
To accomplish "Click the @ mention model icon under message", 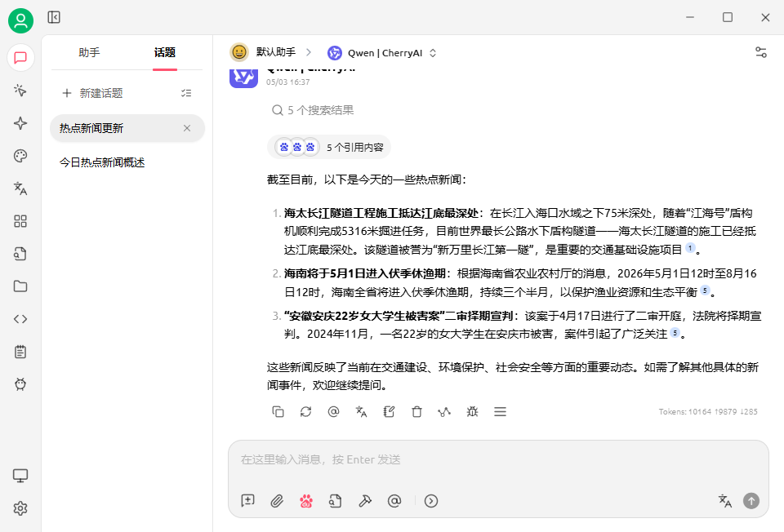I will (333, 411).
